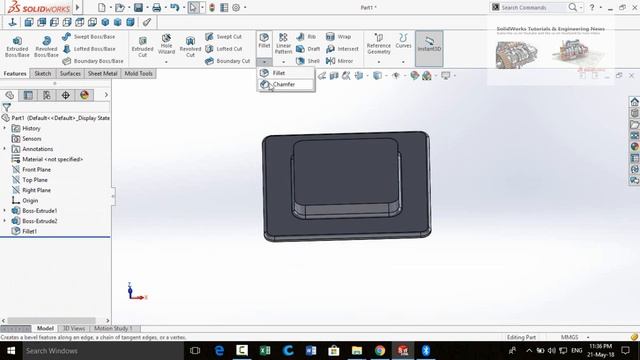Expand the History node
Viewport: 640px width, 360px height.
coord(4,128)
